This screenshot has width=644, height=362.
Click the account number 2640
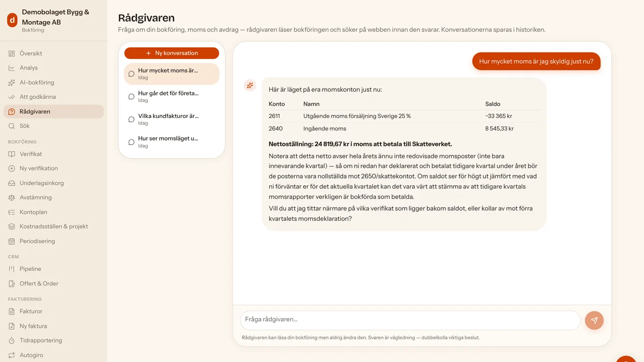click(275, 129)
